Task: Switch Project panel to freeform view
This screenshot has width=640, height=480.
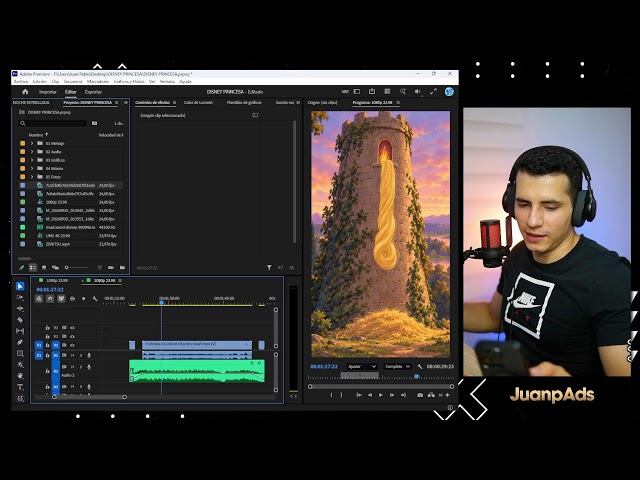Action: [55, 267]
